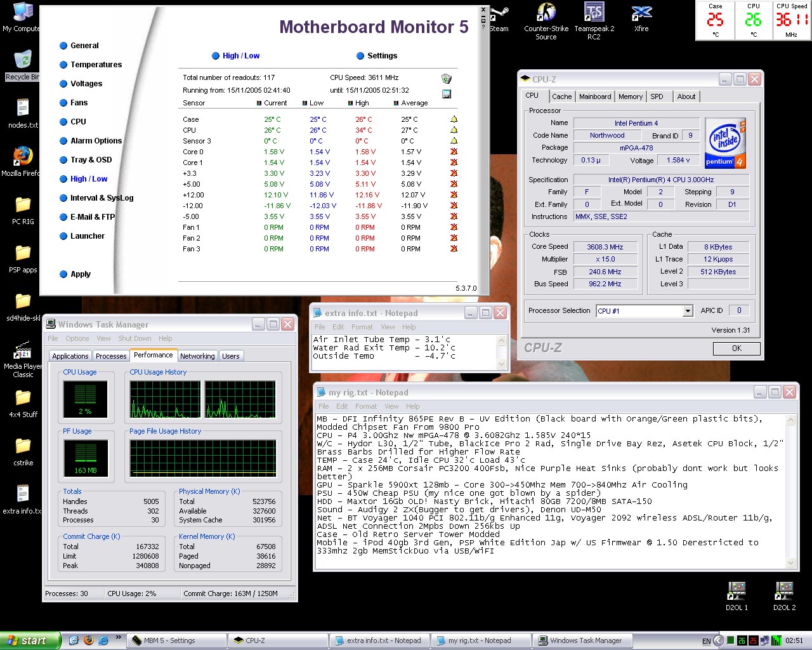The height and width of the screenshot is (650, 812).
Task: Open the Edit menu in extra info.txt Notepad
Action: [x=338, y=327]
